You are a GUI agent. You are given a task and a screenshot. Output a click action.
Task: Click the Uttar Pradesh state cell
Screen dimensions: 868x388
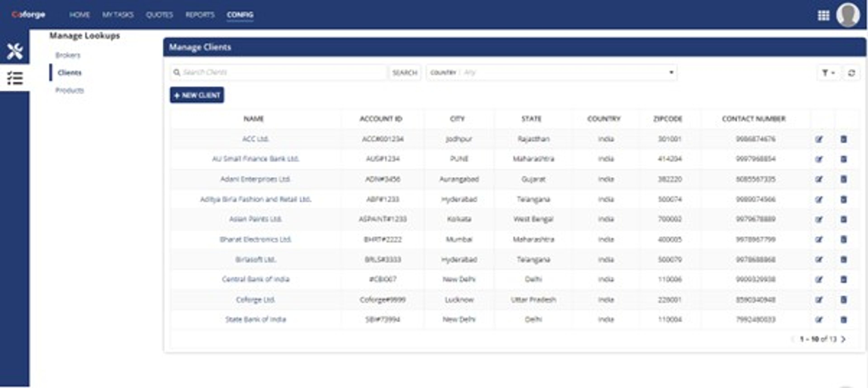[x=533, y=299]
